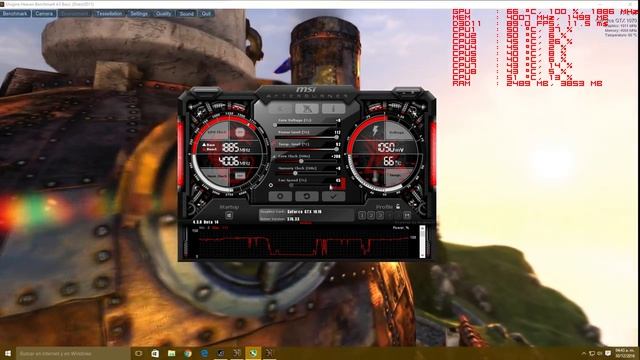
Task: Open the information (i) button in Afterburner
Action: point(333,108)
